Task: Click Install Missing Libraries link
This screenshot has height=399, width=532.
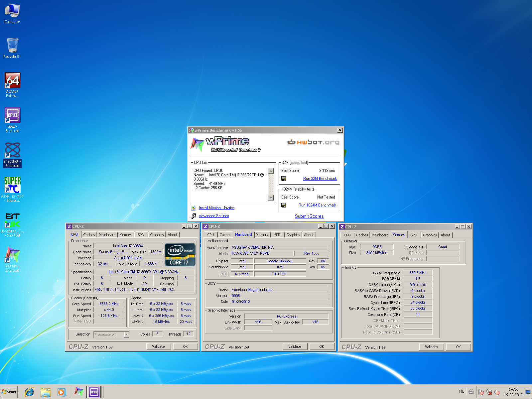Action: pos(216,208)
